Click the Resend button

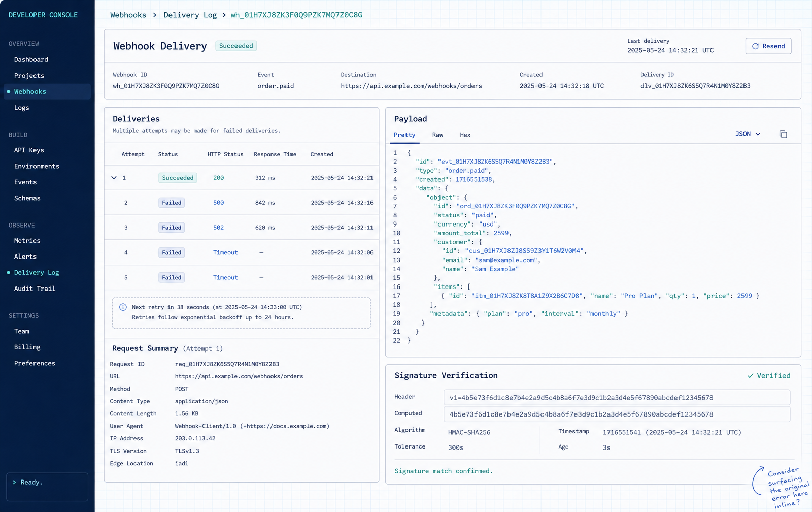[768, 46]
